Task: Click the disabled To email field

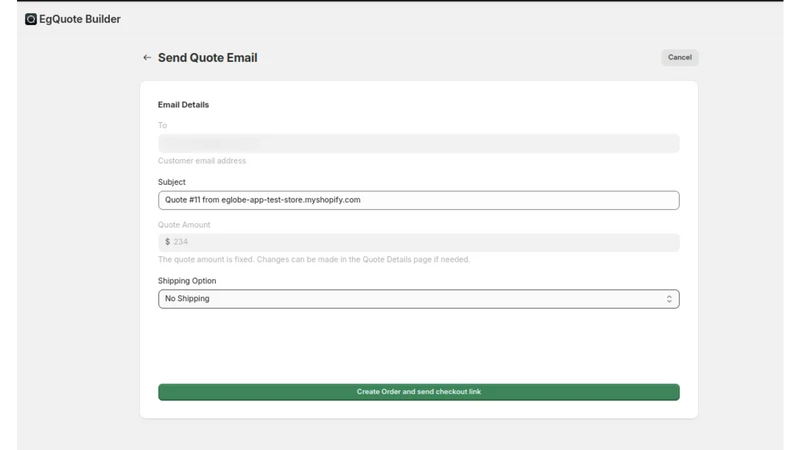Action: pyautogui.click(x=418, y=143)
